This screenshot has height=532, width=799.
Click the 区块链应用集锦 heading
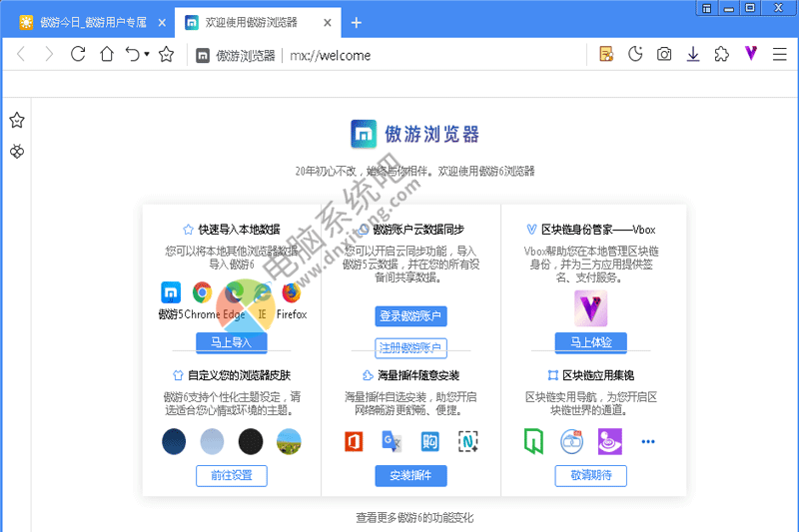[x=598, y=375]
